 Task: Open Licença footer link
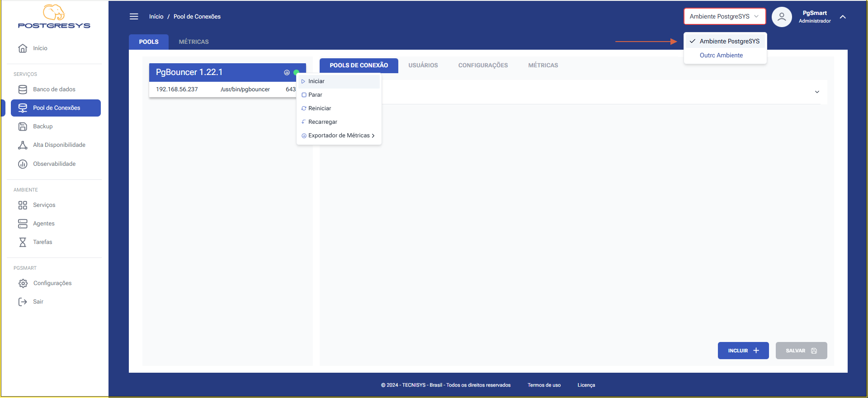pyautogui.click(x=586, y=385)
